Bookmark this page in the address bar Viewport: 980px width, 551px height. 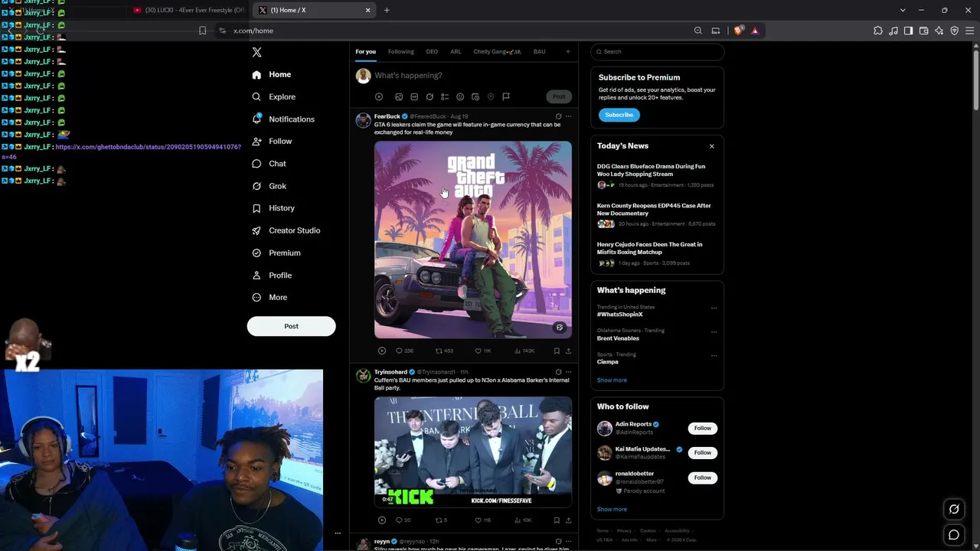(202, 31)
